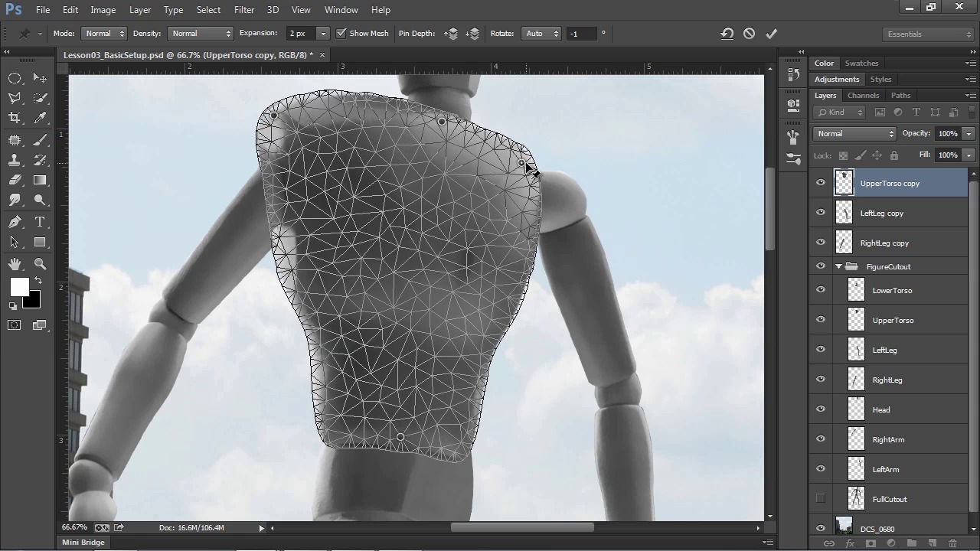
Task: Uncheck the Show Mesh checkbox
Action: [x=341, y=34]
